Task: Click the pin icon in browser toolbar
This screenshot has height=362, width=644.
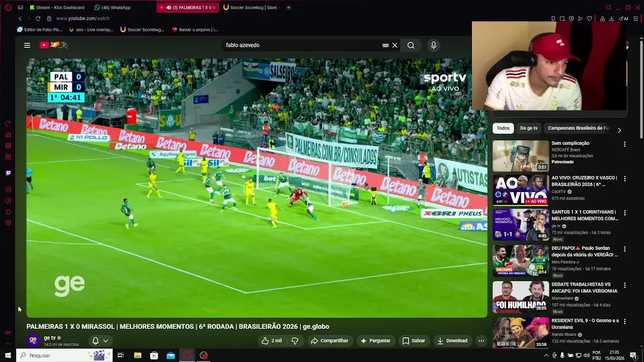Action: (x=553, y=19)
